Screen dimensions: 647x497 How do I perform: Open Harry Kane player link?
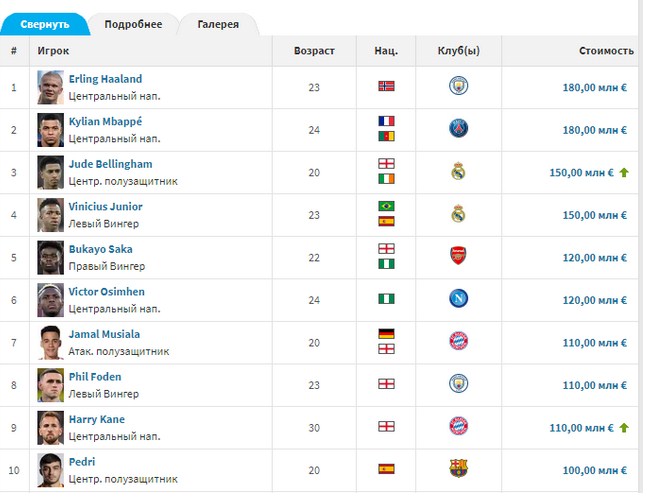click(97, 419)
